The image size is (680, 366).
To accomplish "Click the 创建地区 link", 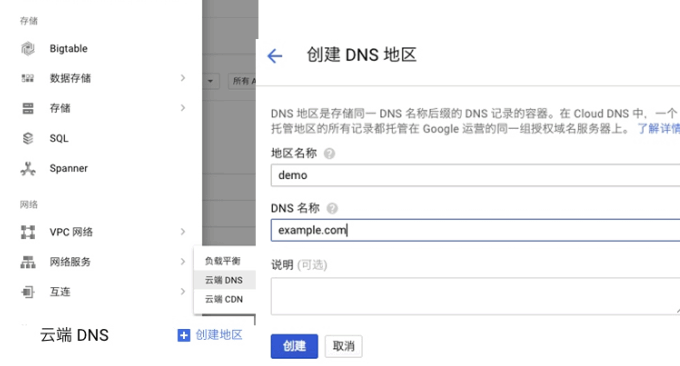I will [219, 335].
